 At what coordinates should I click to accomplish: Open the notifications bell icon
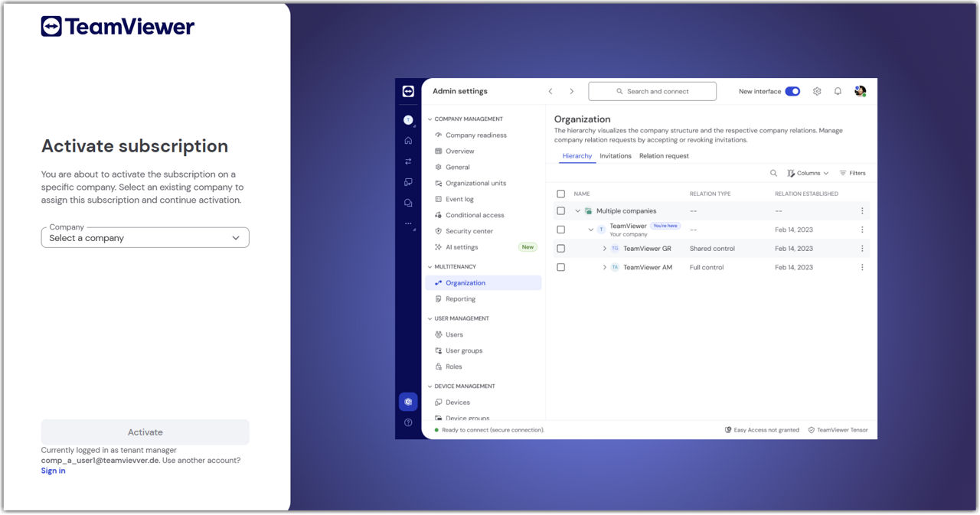click(838, 91)
